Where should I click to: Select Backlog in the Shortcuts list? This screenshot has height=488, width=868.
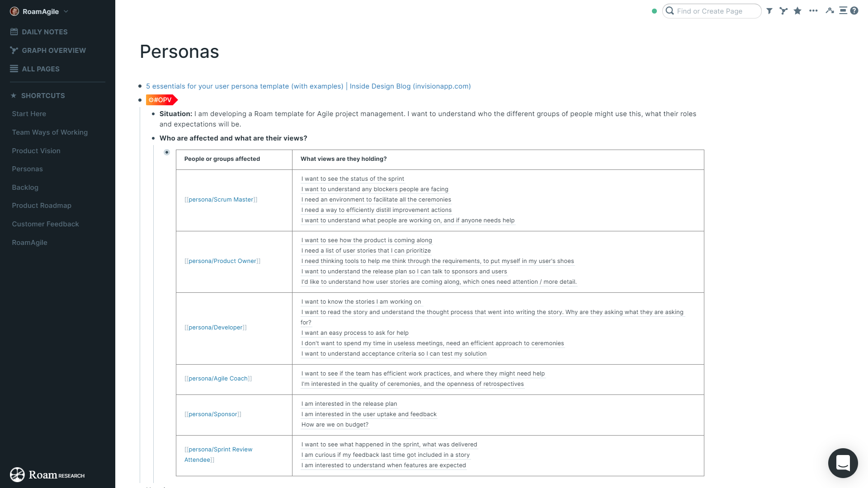pos(25,187)
